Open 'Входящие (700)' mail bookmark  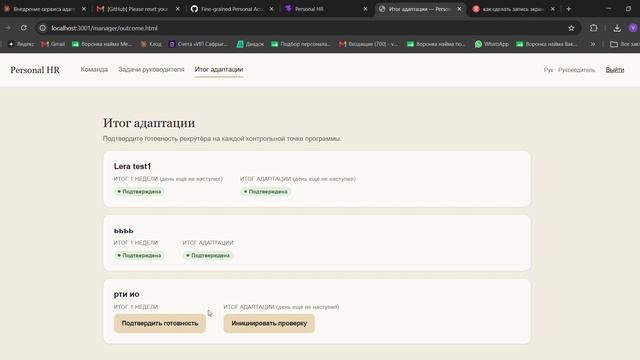[x=369, y=44]
